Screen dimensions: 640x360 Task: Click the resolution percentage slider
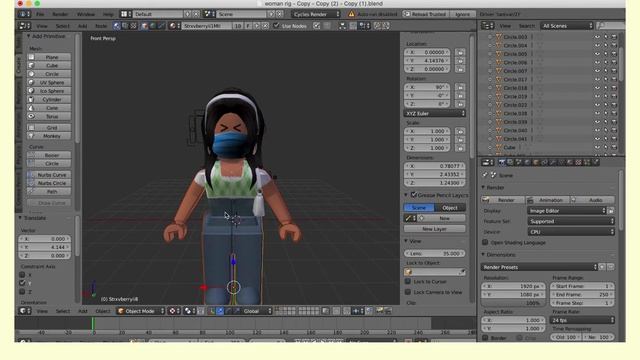(x=513, y=303)
